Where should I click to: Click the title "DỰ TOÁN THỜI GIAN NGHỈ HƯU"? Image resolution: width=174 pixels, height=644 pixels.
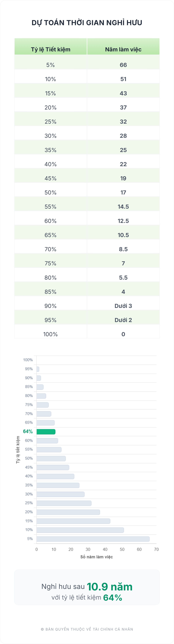pos(87,23)
